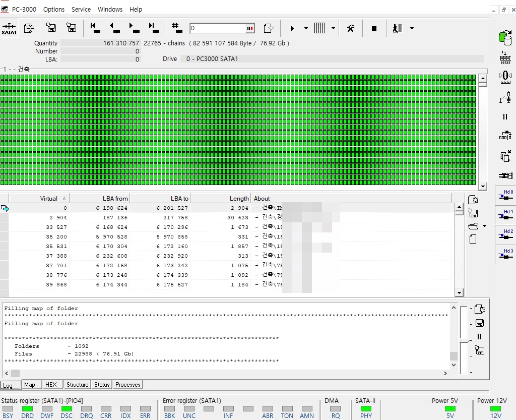Click the save log floppy icon
516x420 pixels.
pyautogui.click(x=479, y=323)
